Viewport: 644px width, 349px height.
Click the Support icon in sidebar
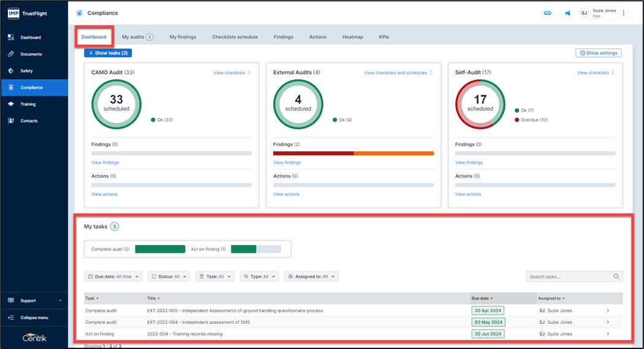coord(11,301)
